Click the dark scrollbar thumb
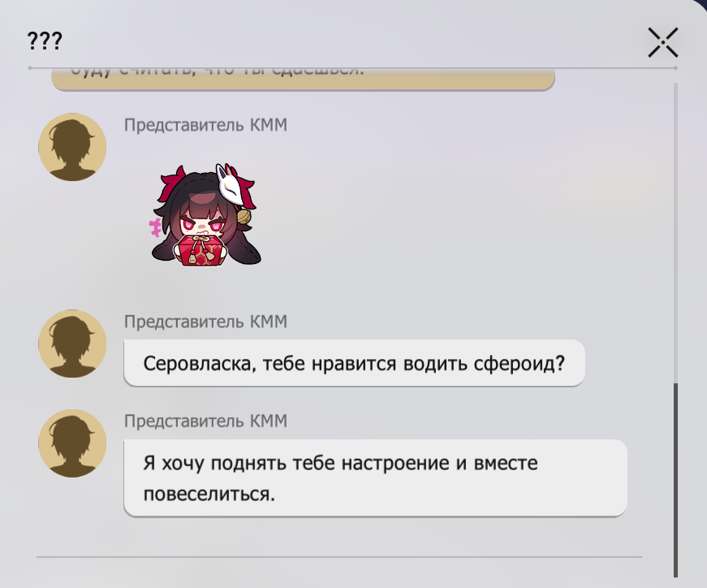Screen dimensions: 707x588 675,480
